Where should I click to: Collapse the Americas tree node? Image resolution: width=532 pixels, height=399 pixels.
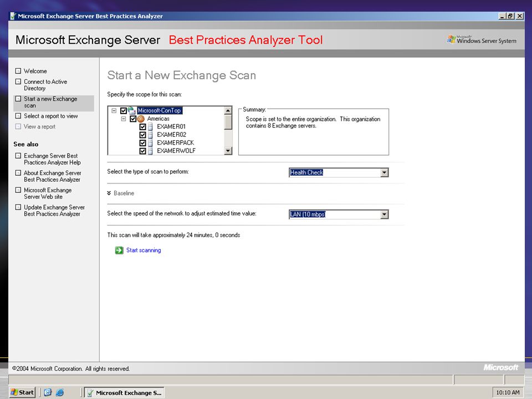point(124,119)
